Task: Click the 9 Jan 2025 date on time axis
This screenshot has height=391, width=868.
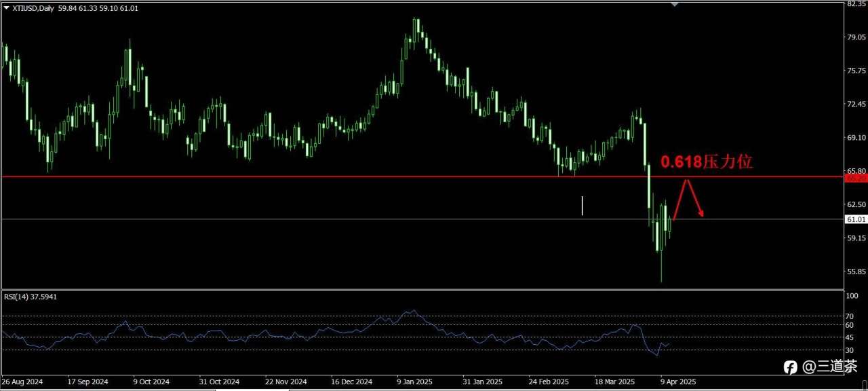Action: tap(416, 382)
